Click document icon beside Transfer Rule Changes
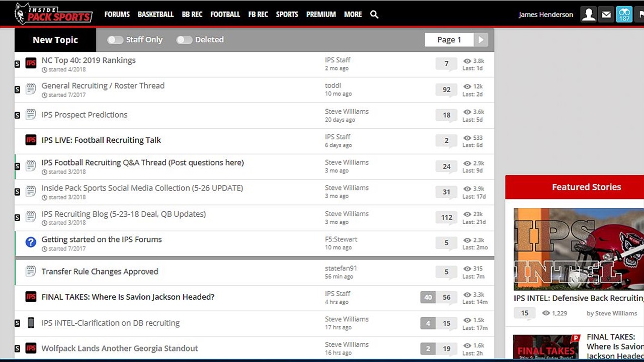 [x=31, y=271]
